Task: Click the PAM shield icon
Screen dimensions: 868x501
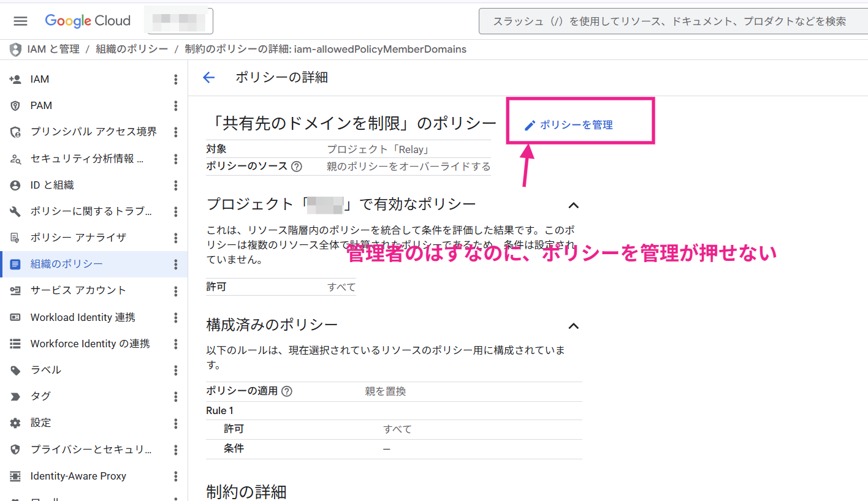Action: point(16,105)
